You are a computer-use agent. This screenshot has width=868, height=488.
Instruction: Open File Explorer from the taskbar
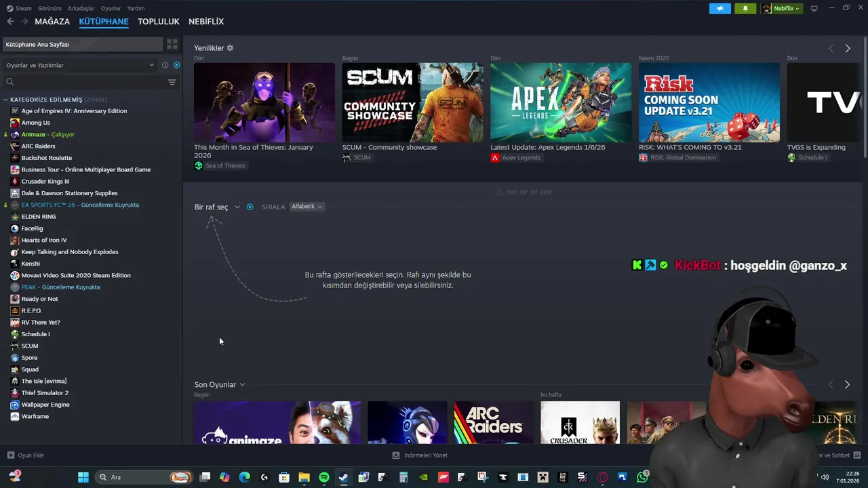click(304, 477)
